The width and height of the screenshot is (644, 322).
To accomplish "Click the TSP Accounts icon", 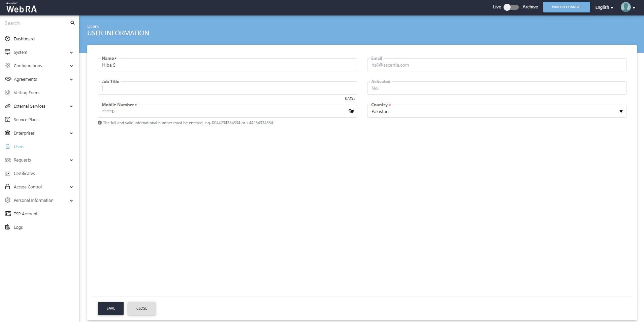I will click(8, 214).
